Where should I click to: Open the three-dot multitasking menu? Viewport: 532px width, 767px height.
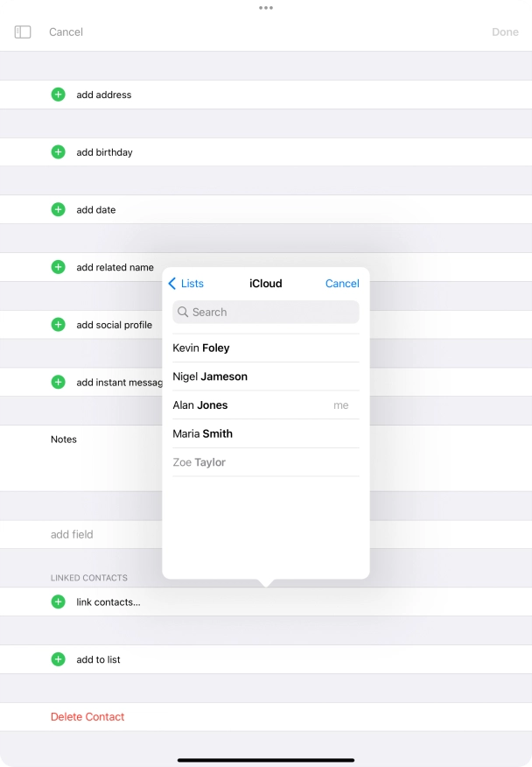click(266, 8)
